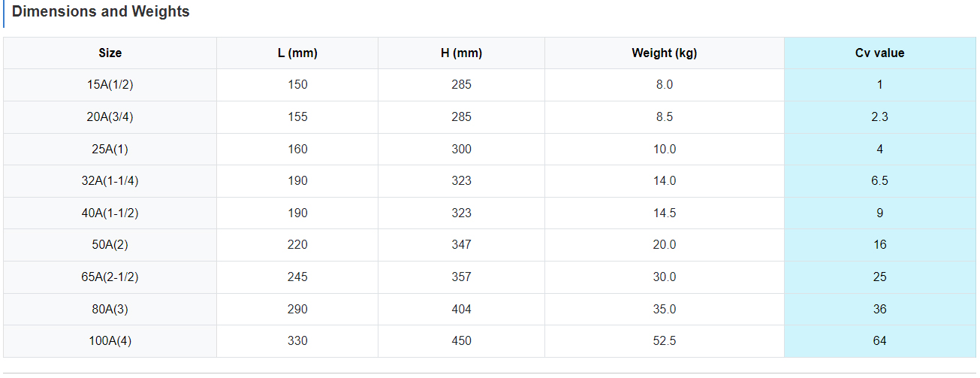Click the 32A(1-1/4) size cell
980x378 pixels.
click(x=110, y=181)
